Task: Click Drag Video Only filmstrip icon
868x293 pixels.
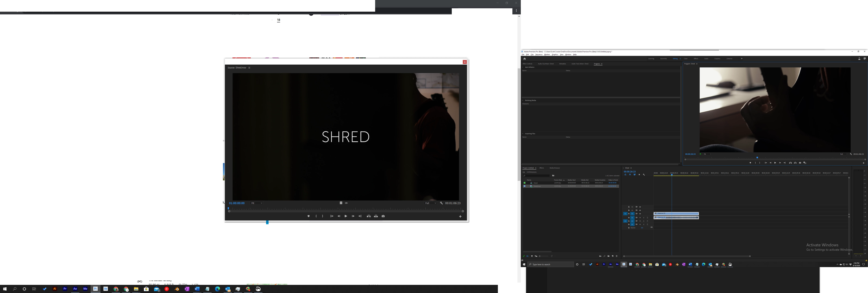Action: tap(341, 203)
